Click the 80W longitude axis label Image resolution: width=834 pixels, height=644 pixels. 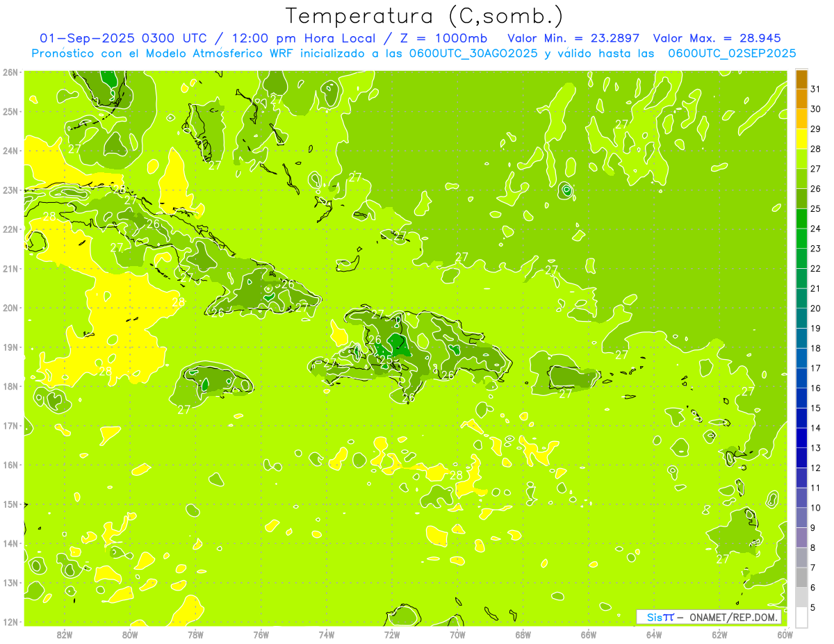[129, 634]
